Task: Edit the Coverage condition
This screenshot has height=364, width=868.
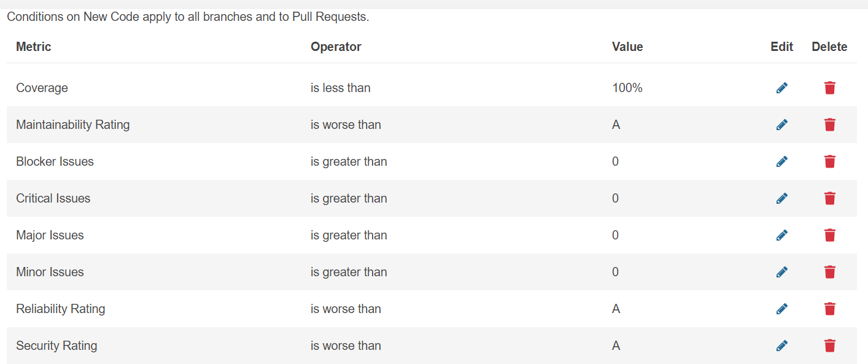Action: tap(781, 88)
